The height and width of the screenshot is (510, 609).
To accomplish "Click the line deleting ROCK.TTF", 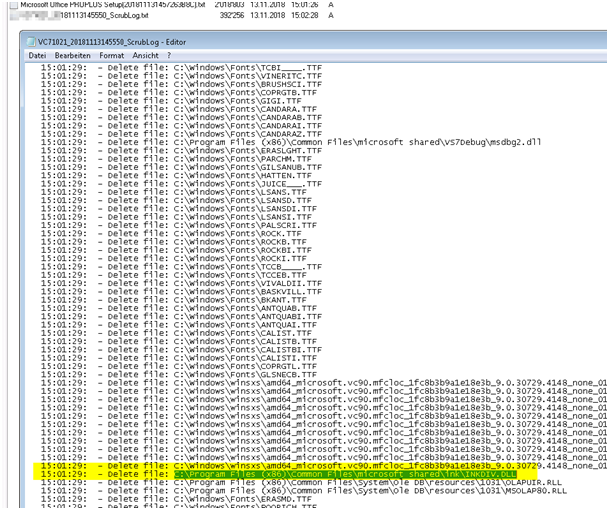I will 171,233.
